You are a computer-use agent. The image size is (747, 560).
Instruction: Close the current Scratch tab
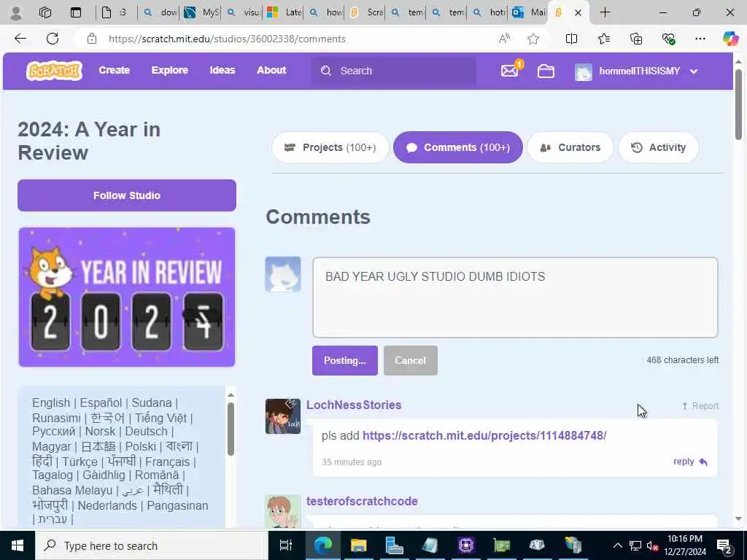[x=578, y=13]
